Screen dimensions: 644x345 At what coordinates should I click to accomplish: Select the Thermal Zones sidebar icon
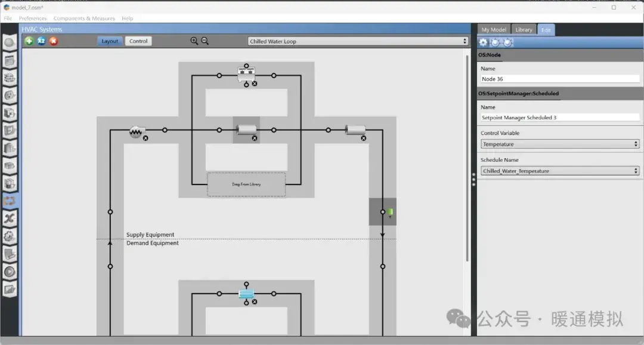10,183
